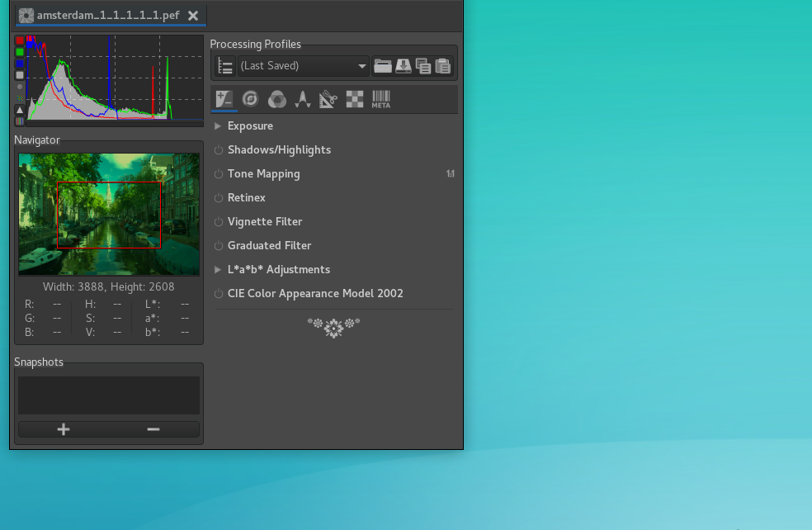Toggle the RGB indicator bar icon
The height and width of the screenshot is (530, 812).
pyautogui.click(x=20, y=121)
